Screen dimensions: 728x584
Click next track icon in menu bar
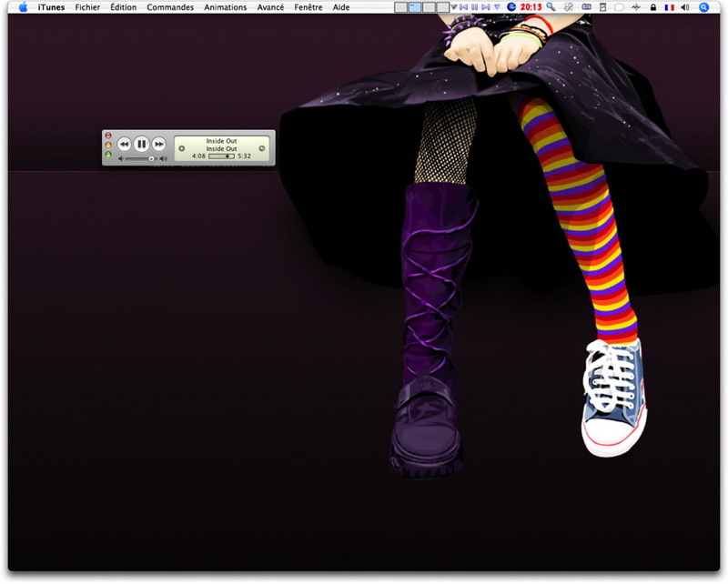click(486, 7)
